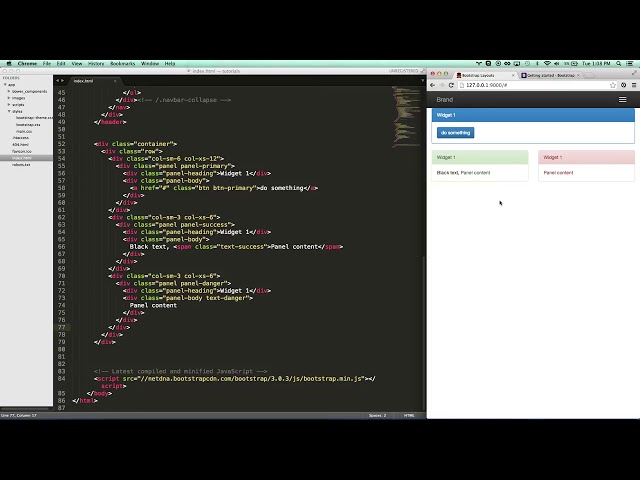Click the AirPlay display icon
The image size is (640, 480).
click(517, 64)
